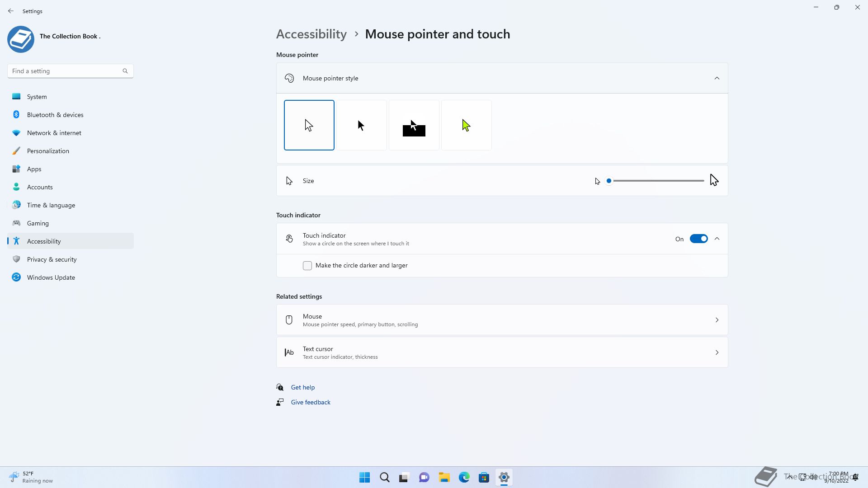
Task: Open Windows Update in the sidebar
Action: coord(51,277)
